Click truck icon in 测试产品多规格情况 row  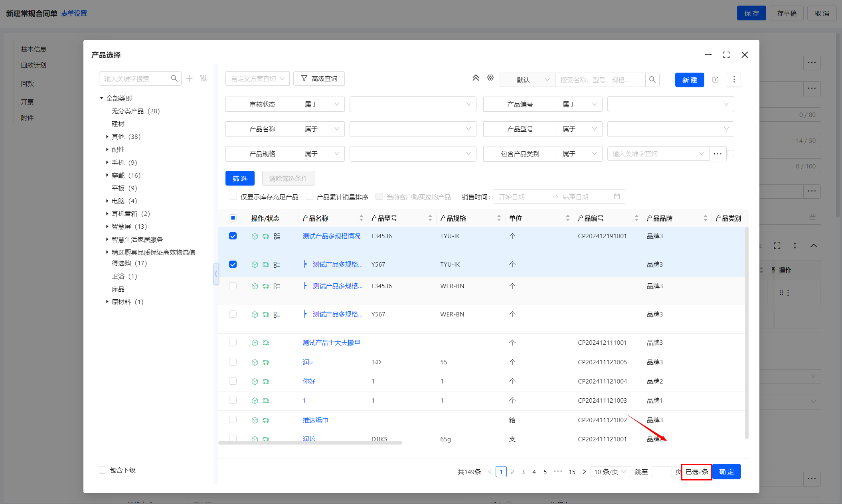[266, 236]
